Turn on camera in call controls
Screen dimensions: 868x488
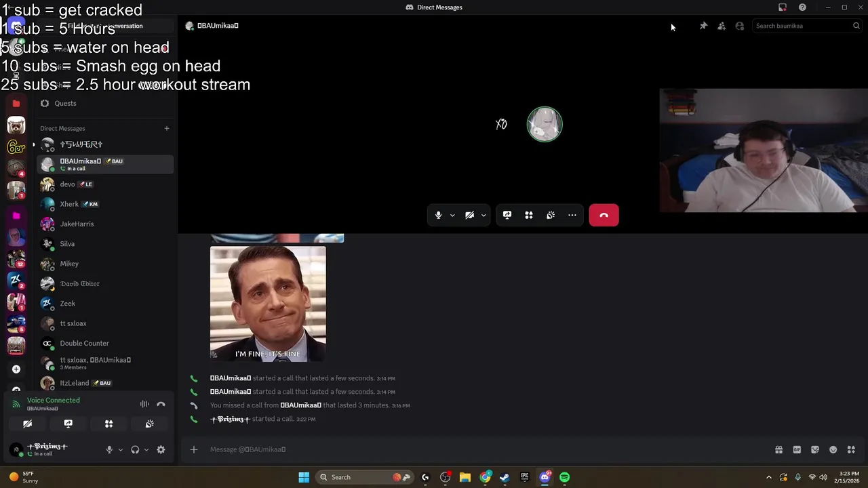pyautogui.click(x=469, y=215)
